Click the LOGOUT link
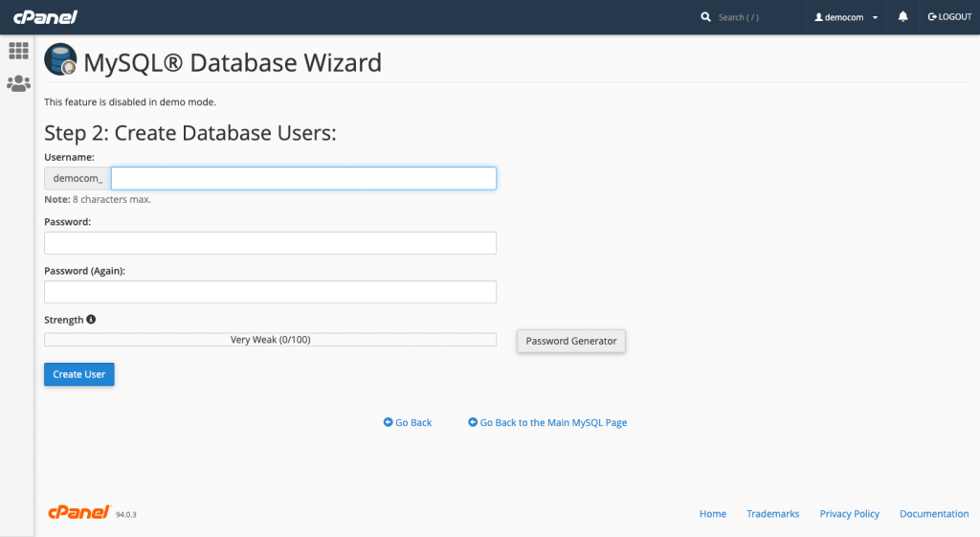980x537 pixels. point(950,17)
